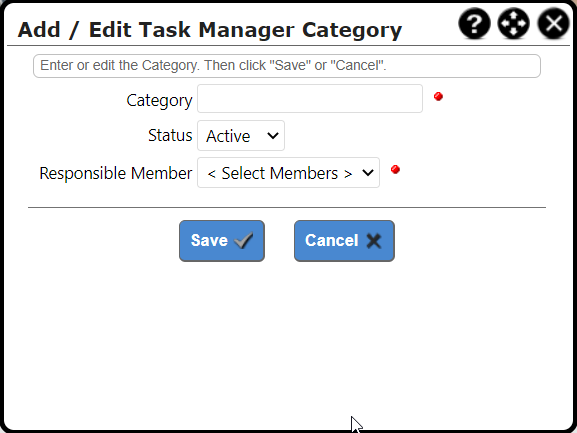577x433 pixels.
Task: Click the Status field label
Action: (170, 135)
